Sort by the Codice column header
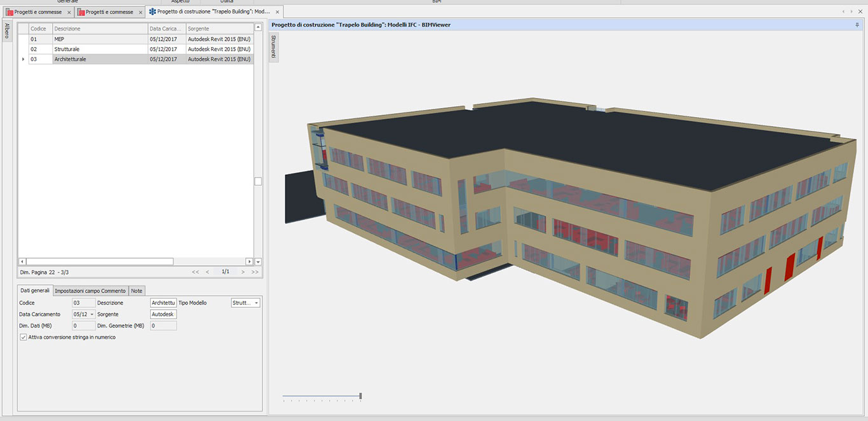This screenshot has height=421, width=868. (x=40, y=29)
